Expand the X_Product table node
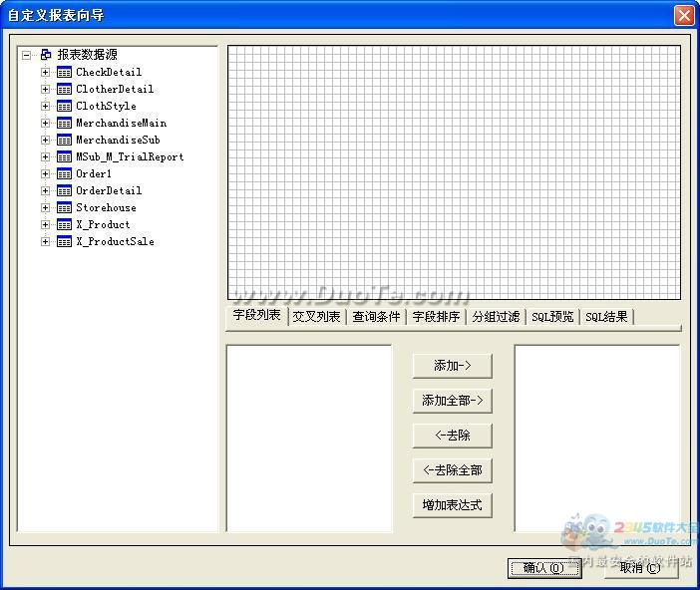This screenshot has width=700, height=590. point(45,224)
